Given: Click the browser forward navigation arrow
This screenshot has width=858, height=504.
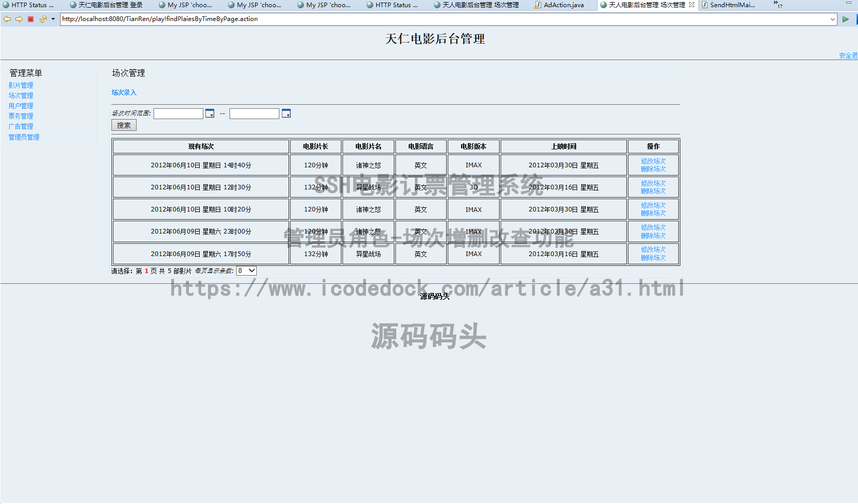Looking at the screenshot, I should (x=19, y=19).
